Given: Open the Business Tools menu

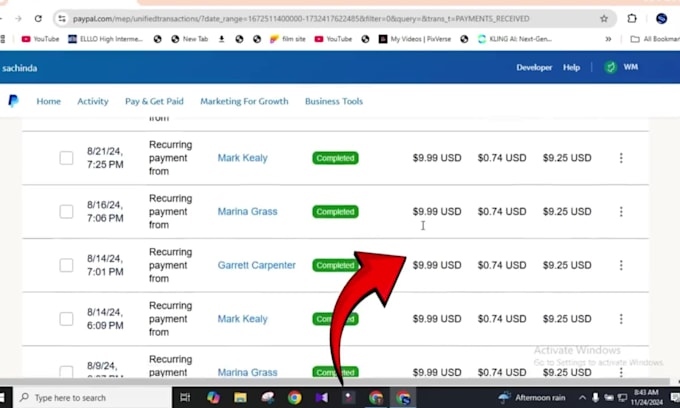Looking at the screenshot, I should pyautogui.click(x=334, y=101).
